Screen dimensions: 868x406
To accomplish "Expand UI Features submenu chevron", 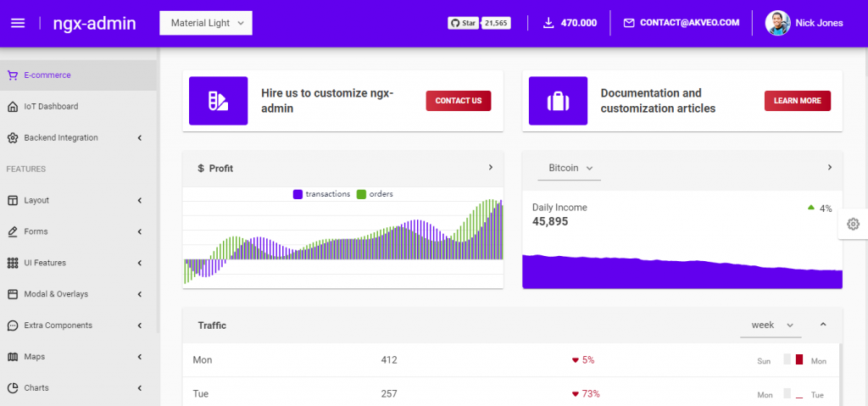I will coord(140,263).
